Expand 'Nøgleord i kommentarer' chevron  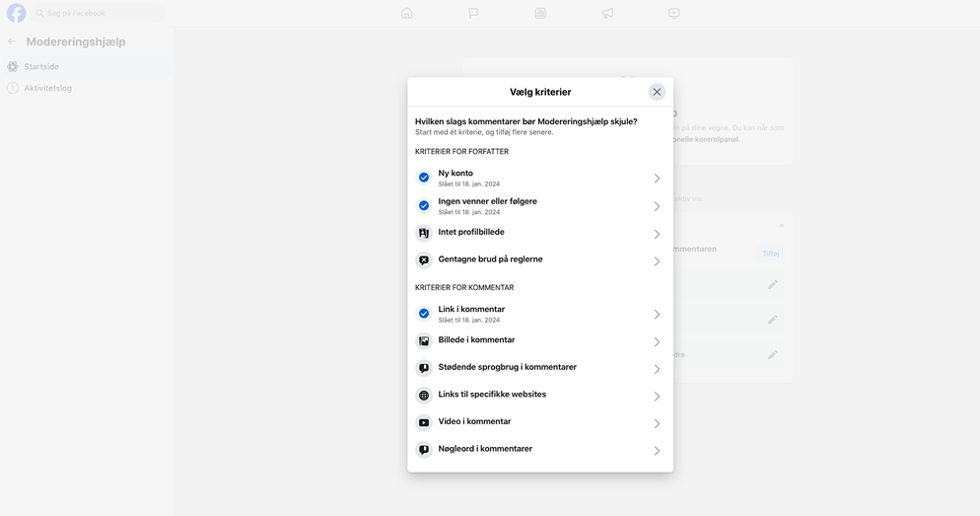point(657,451)
